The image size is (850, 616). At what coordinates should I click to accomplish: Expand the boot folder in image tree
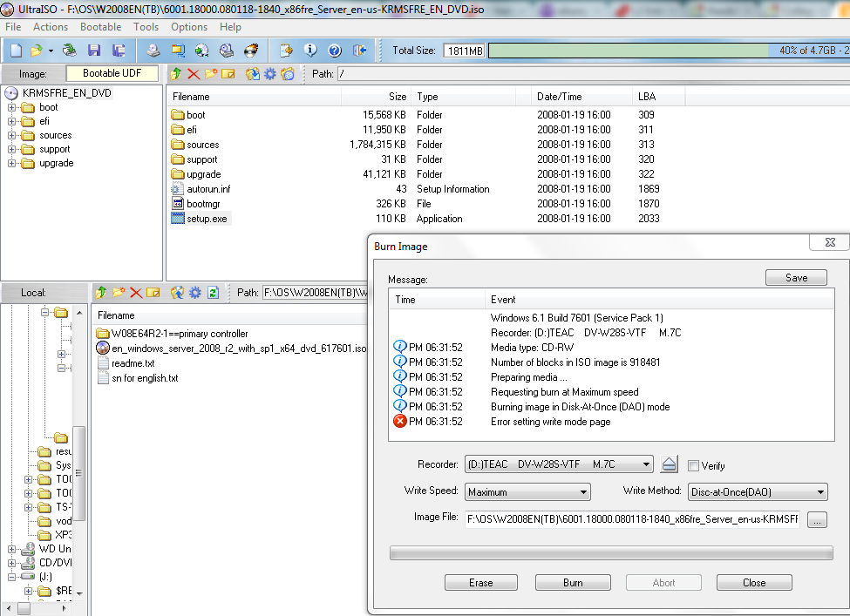pos(11,107)
